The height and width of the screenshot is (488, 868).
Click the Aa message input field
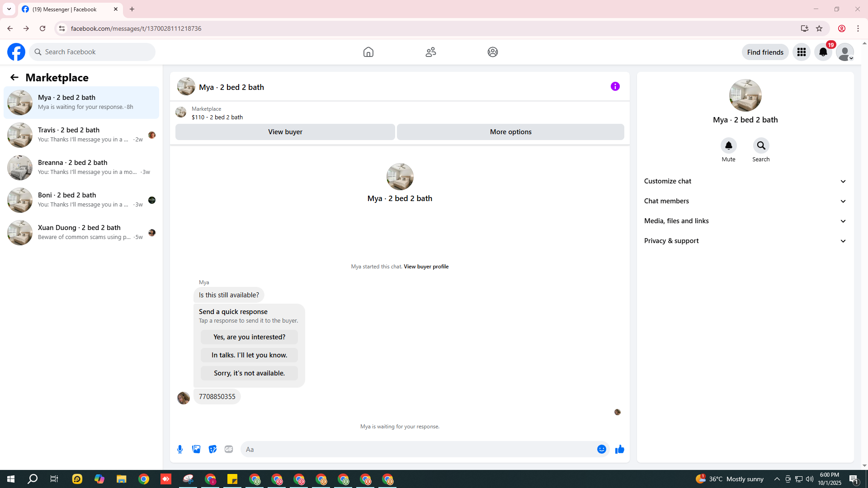[x=416, y=449]
